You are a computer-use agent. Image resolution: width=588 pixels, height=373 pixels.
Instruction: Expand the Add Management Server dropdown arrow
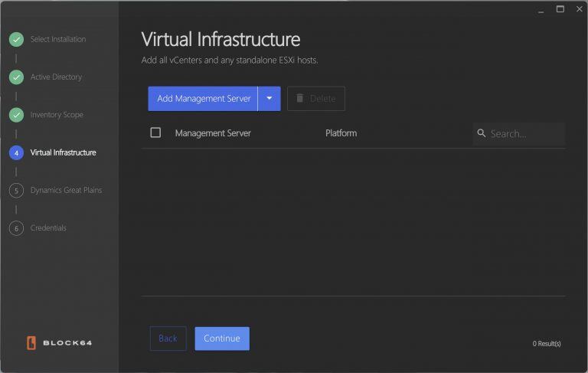pos(269,99)
